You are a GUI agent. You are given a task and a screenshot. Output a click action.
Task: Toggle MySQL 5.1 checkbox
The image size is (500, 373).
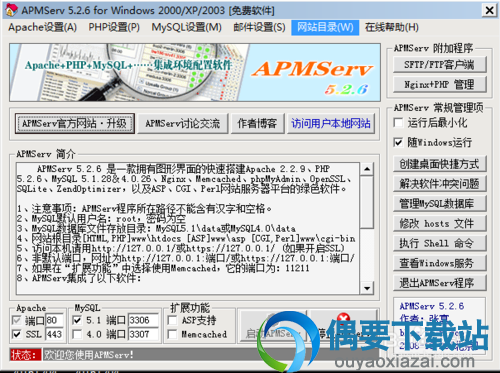click(77, 320)
